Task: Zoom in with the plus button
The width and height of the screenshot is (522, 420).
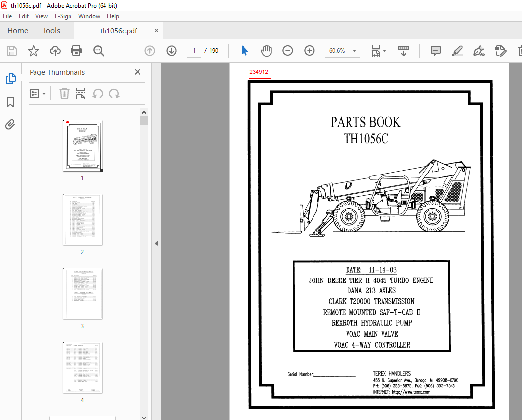Action: (x=309, y=51)
